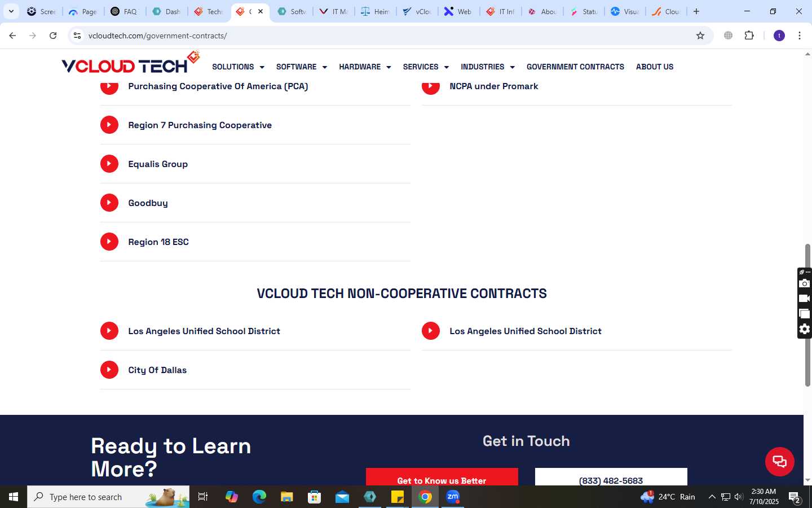Click the volume speaker icon in system tray
Image resolution: width=812 pixels, height=508 pixels.
[739, 497]
